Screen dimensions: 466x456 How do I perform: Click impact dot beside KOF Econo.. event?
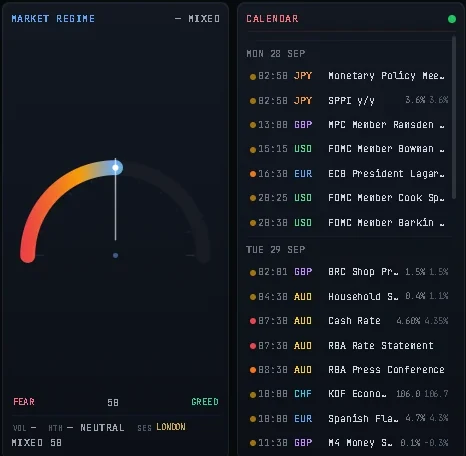253,395
